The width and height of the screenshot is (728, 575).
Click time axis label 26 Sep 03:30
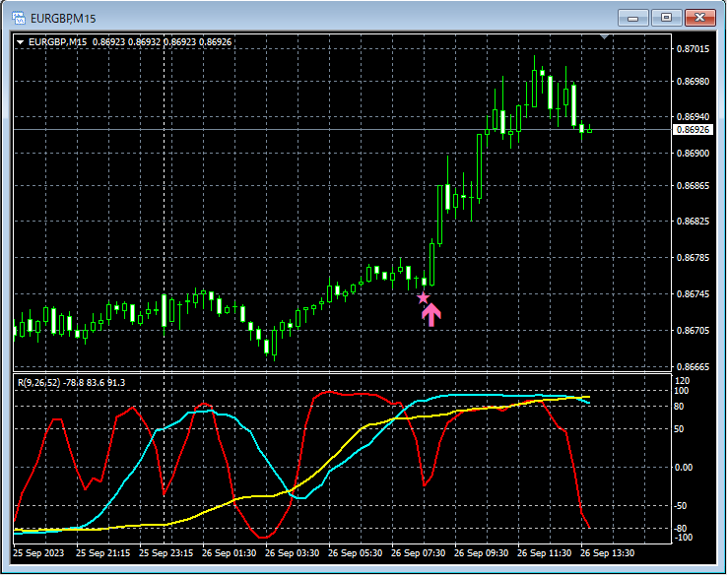click(293, 553)
